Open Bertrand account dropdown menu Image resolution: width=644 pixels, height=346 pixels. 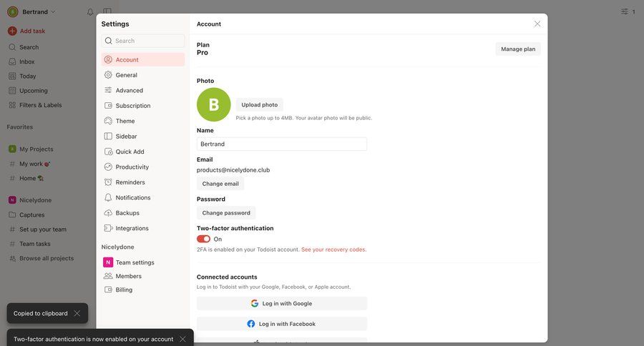pos(31,12)
